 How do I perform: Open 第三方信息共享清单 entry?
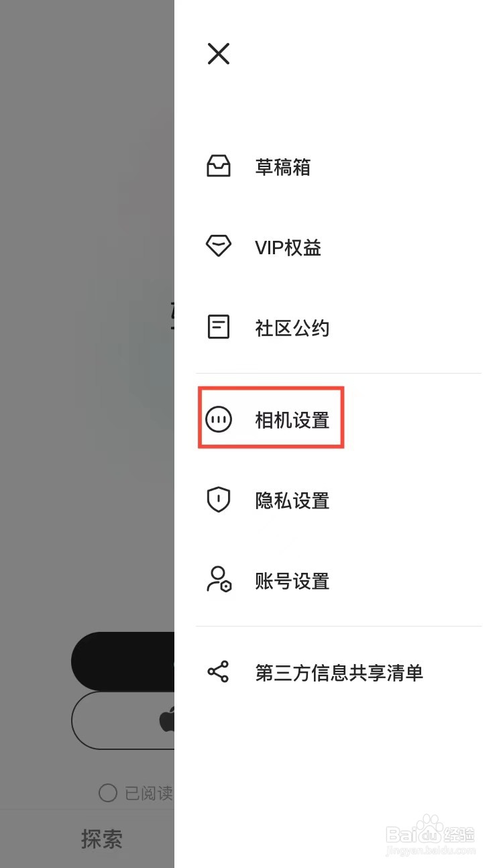(x=339, y=672)
